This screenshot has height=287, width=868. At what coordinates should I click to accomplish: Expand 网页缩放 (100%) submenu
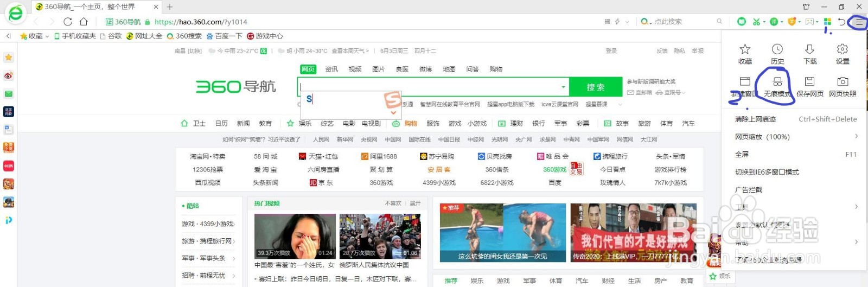click(x=857, y=137)
